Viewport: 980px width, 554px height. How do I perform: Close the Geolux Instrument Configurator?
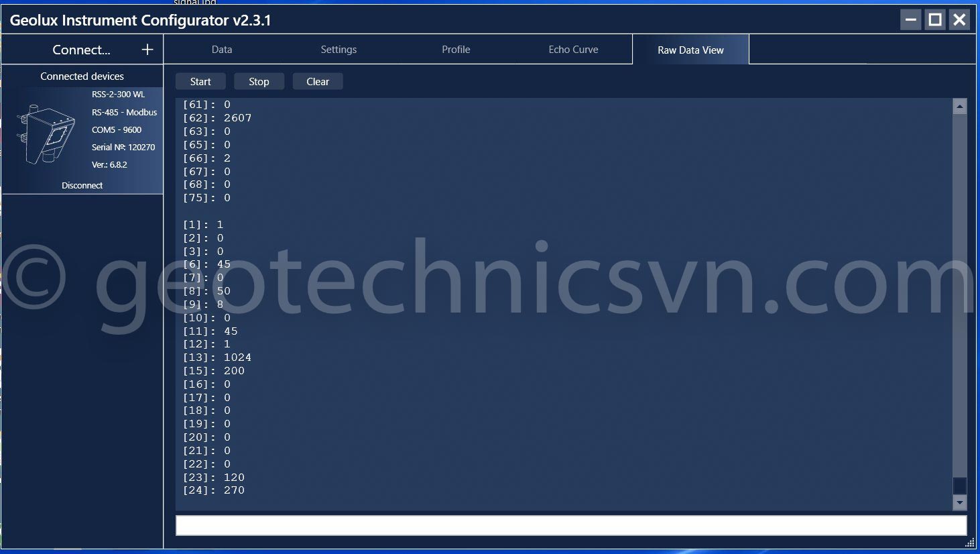pyautogui.click(x=960, y=20)
